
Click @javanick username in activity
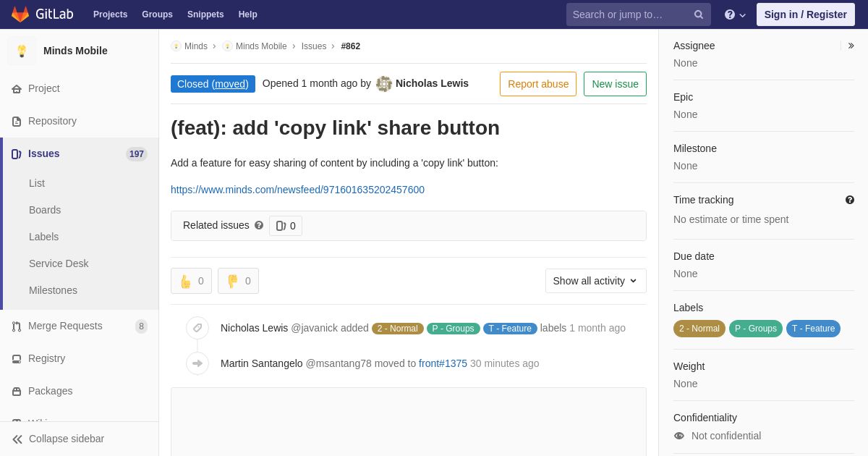[315, 328]
